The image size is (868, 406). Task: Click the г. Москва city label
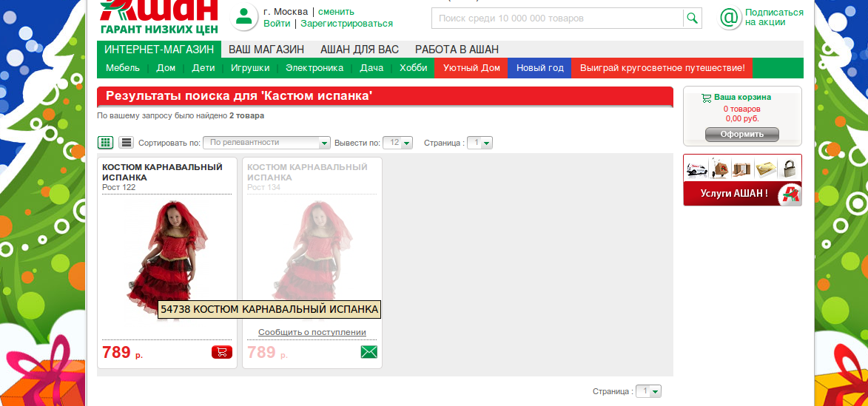(x=286, y=12)
